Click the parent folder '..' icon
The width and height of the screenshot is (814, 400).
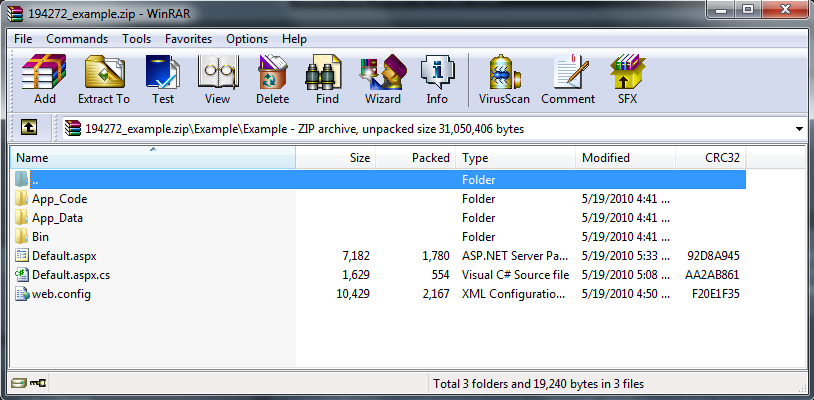pos(21,180)
